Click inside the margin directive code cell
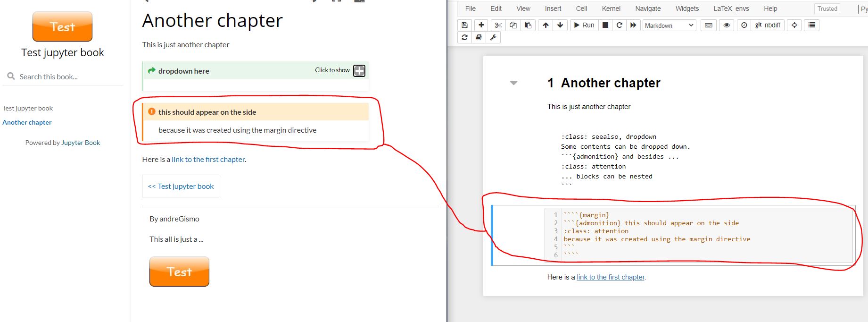The width and height of the screenshot is (868, 322). click(698, 235)
